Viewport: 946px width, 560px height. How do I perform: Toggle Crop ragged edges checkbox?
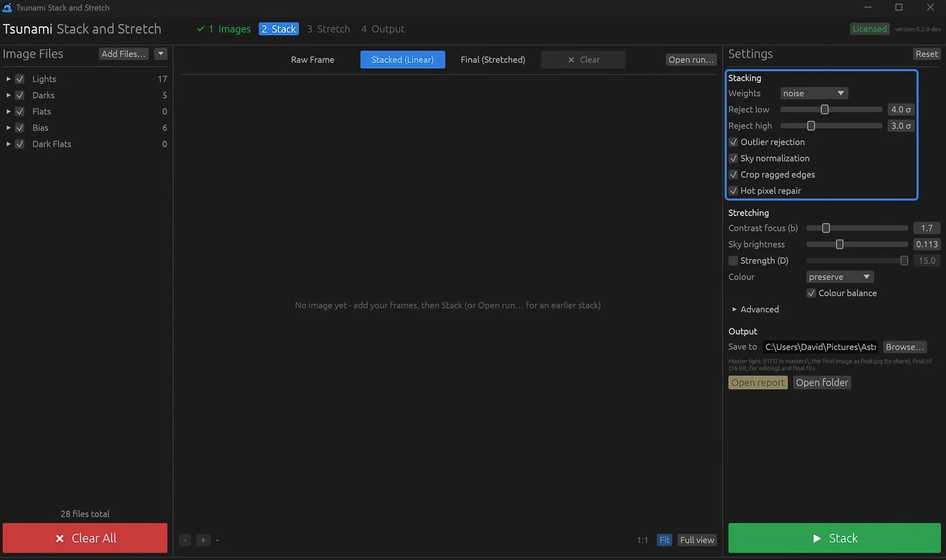[x=733, y=174]
